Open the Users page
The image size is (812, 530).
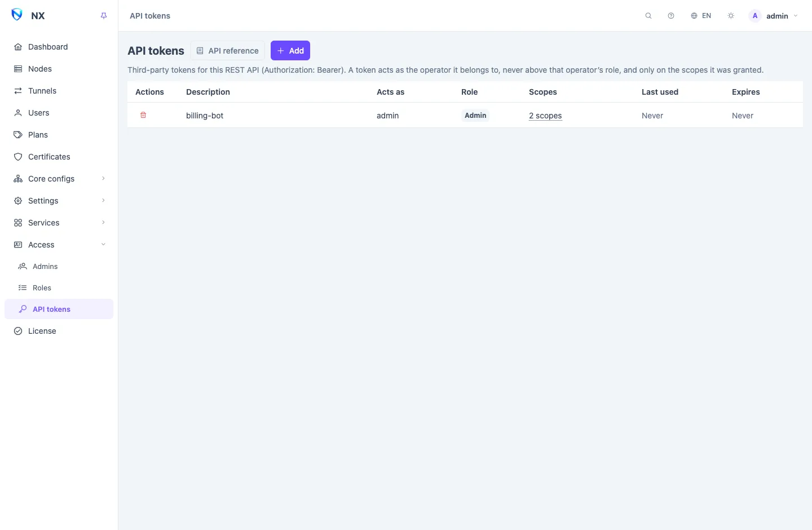point(59,113)
